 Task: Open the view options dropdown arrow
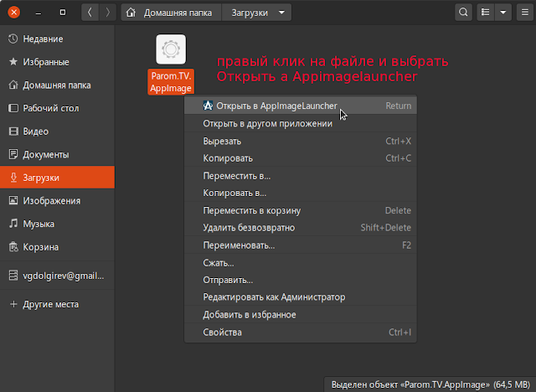coord(503,13)
